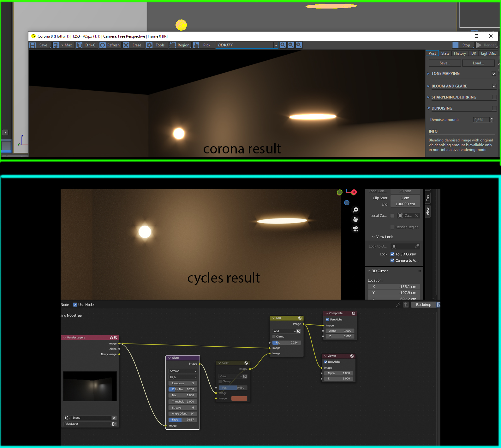Screen dimensions: 501x448
Task: Click the zoom in magnifier icon
Action: (283, 45)
